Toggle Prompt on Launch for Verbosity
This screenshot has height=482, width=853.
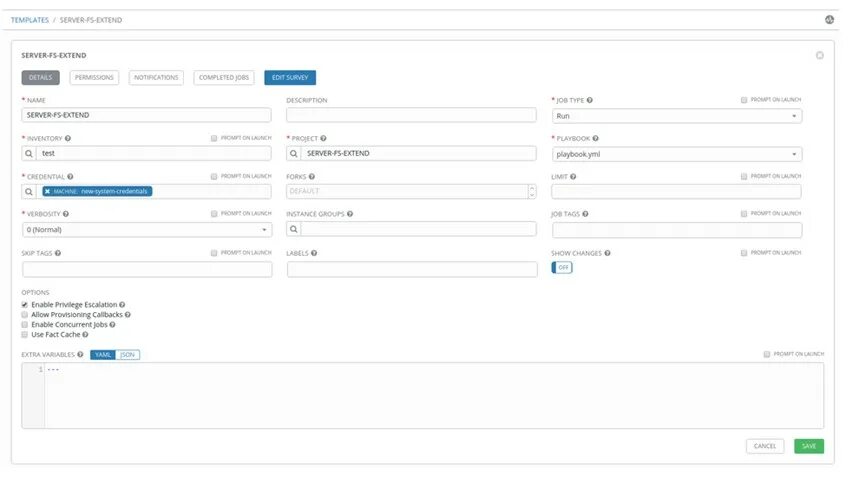pos(214,214)
